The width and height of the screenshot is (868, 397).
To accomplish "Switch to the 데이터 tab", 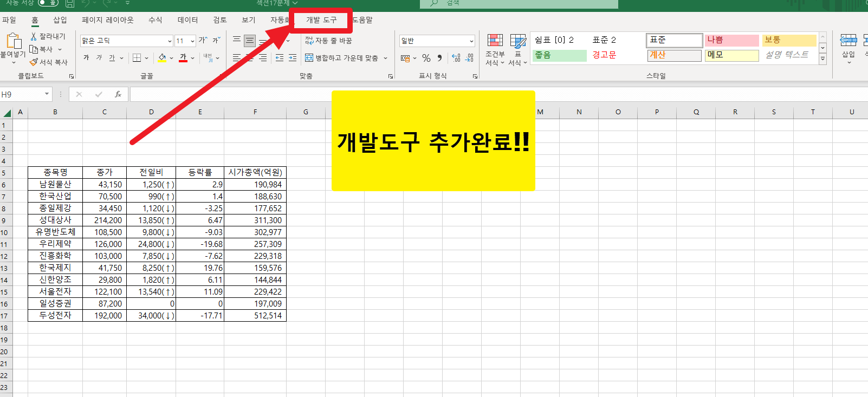I will click(188, 20).
